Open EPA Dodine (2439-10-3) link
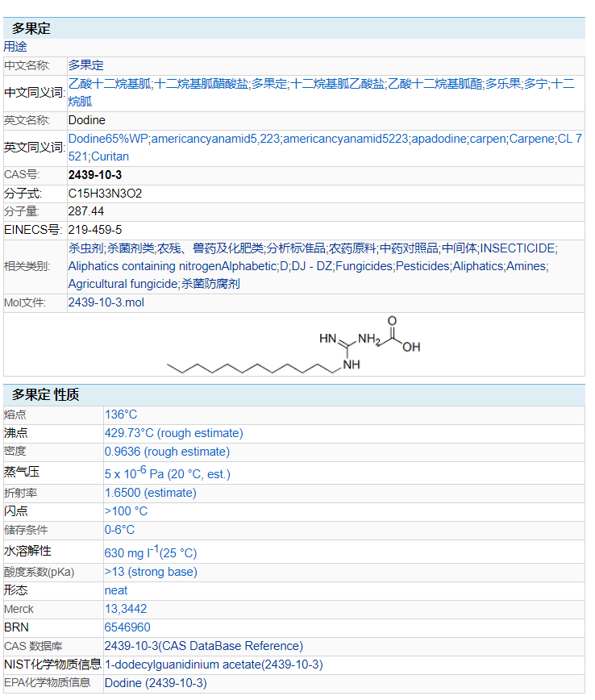This screenshot has height=700, width=595. click(156, 684)
